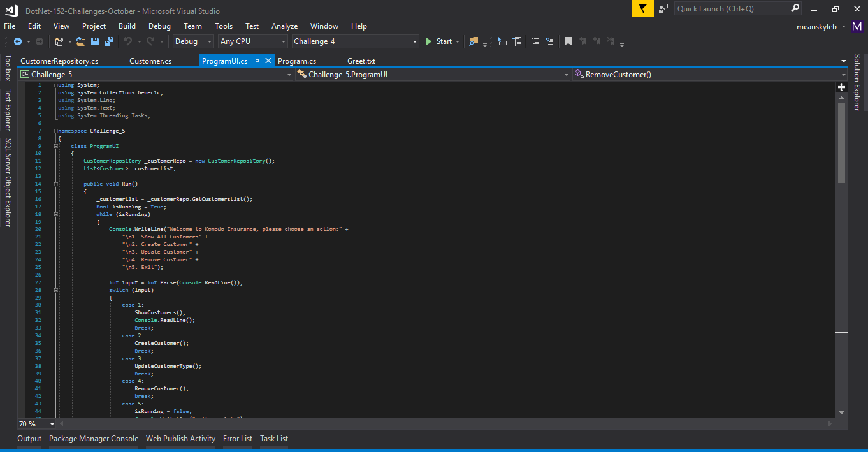Click the bookmark icon in the toolbar
Screen dimensions: 868x452
point(568,41)
